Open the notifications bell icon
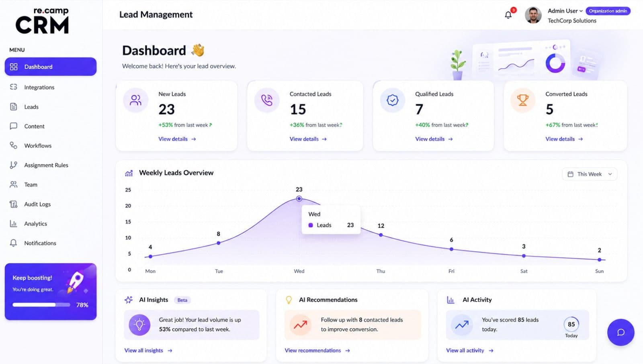This screenshot has width=643, height=364. (x=508, y=15)
